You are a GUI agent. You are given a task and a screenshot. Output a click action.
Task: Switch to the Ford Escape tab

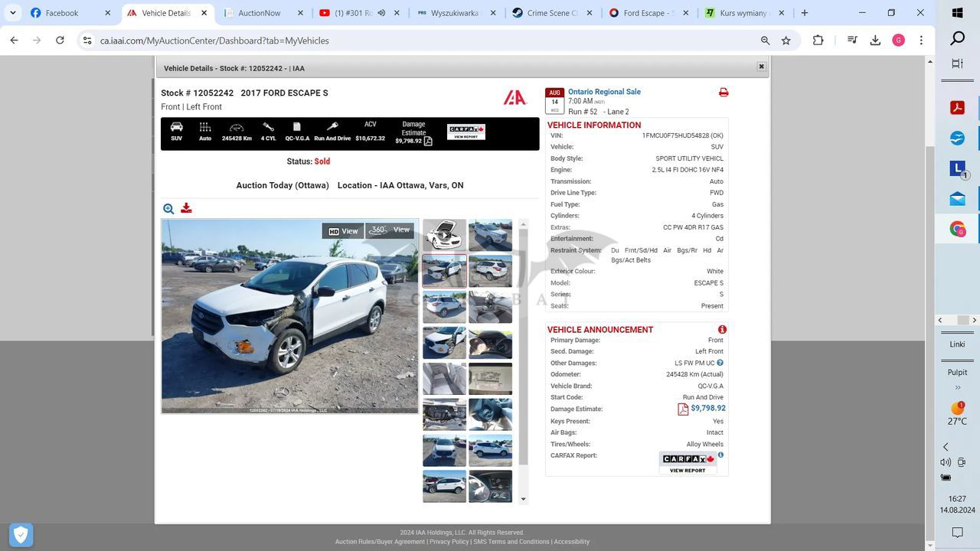click(648, 13)
